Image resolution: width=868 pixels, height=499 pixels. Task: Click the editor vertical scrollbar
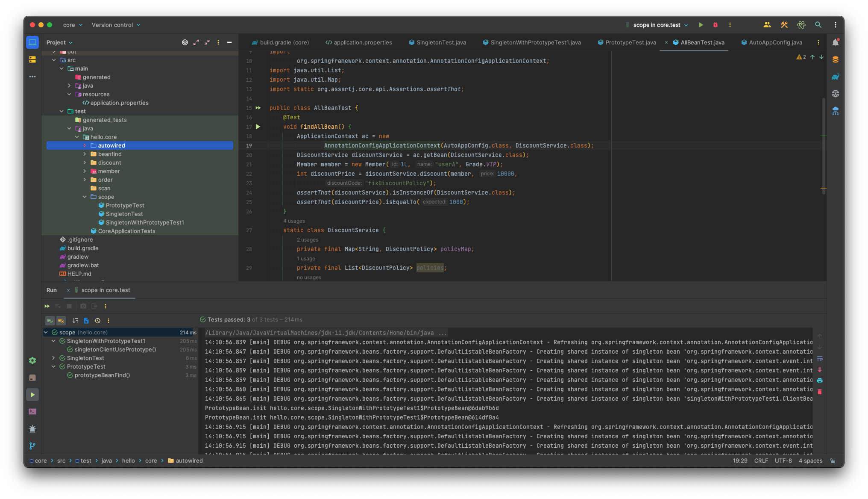(x=824, y=145)
